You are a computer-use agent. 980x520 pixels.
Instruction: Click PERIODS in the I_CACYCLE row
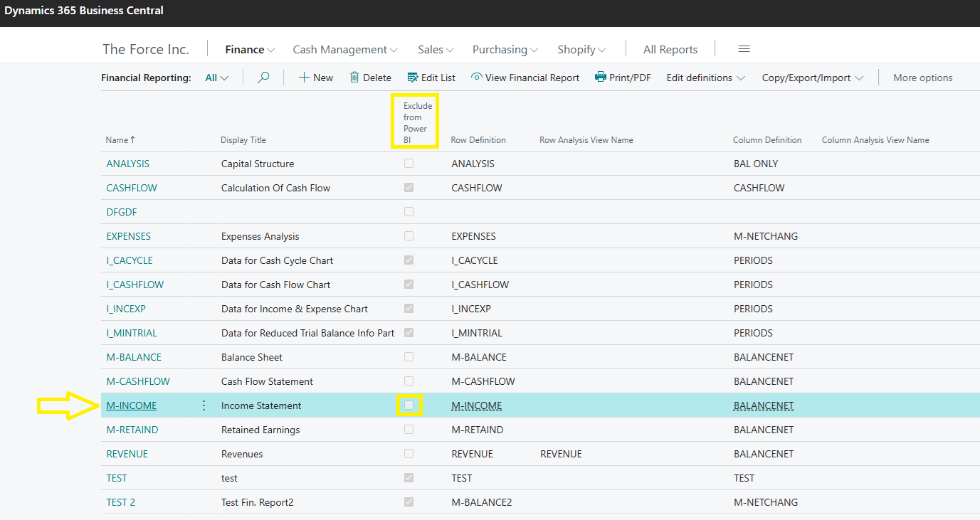point(753,260)
